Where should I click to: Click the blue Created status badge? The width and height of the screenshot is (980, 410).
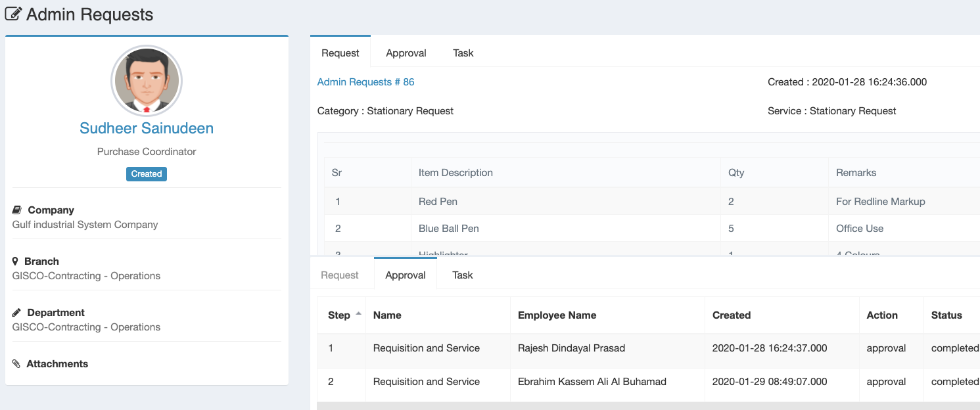coord(147,174)
